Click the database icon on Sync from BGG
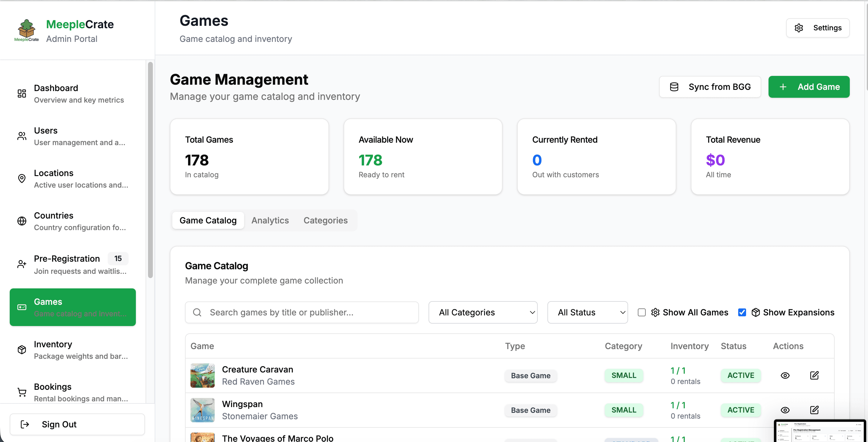Screen dimensions: 868x442 (x=674, y=87)
